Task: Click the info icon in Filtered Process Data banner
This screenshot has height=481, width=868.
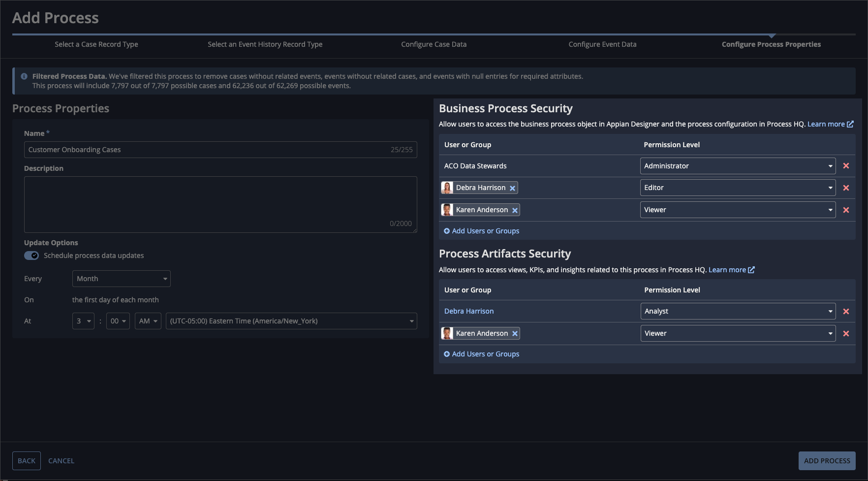Action: point(24,76)
